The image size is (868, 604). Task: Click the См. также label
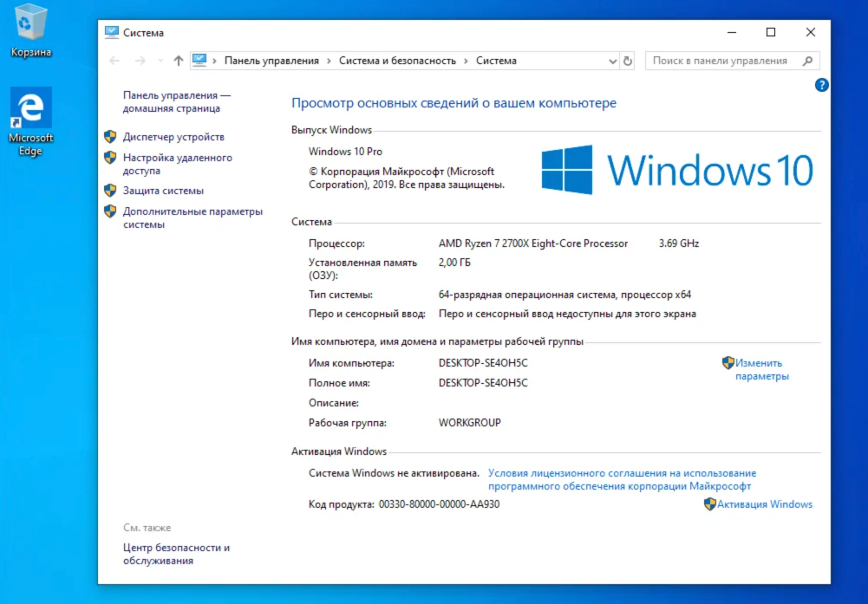[x=147, y=528]
